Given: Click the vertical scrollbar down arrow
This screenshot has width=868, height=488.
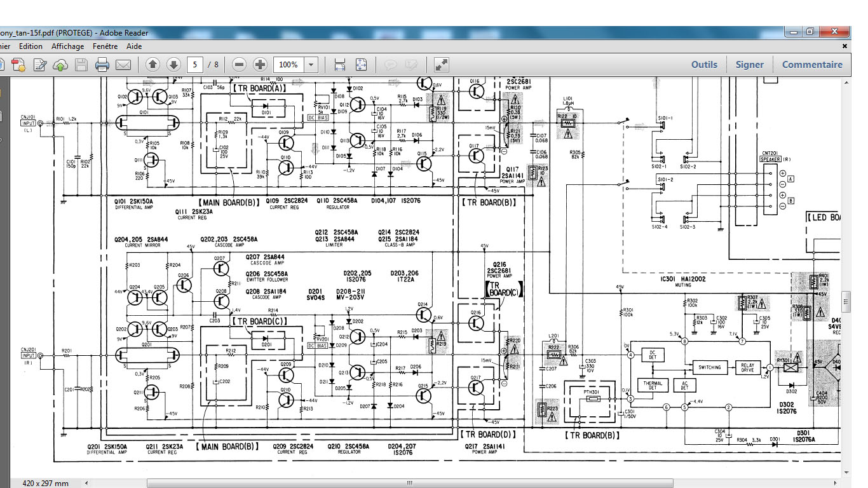Looking at the screenshot, I should (846, 471).
